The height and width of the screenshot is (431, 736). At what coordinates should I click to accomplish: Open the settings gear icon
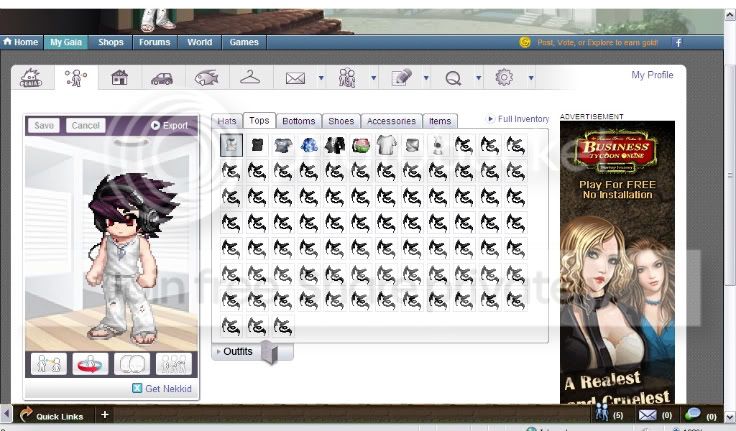(x=504, y=77)
